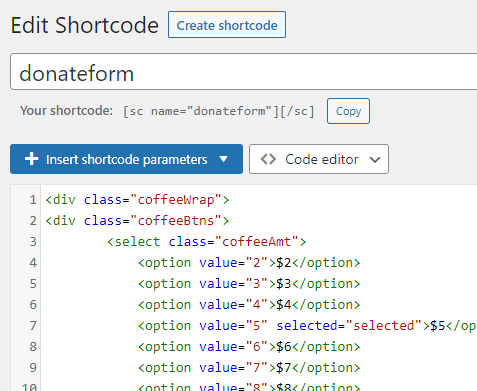
Task: Click the 'Your shortcode:' label
Action: pyautogui.click(x=67, y=111)
